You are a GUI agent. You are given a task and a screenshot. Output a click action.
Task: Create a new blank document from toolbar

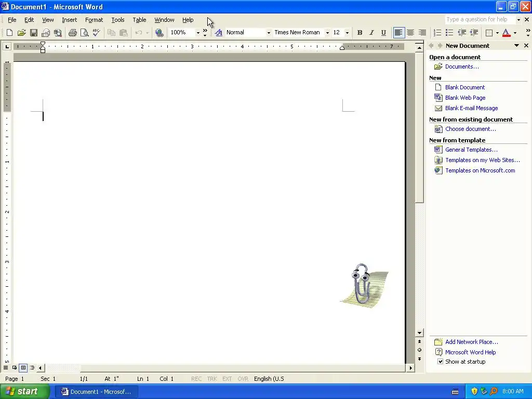pyautogui.click(x=9, y=33)
